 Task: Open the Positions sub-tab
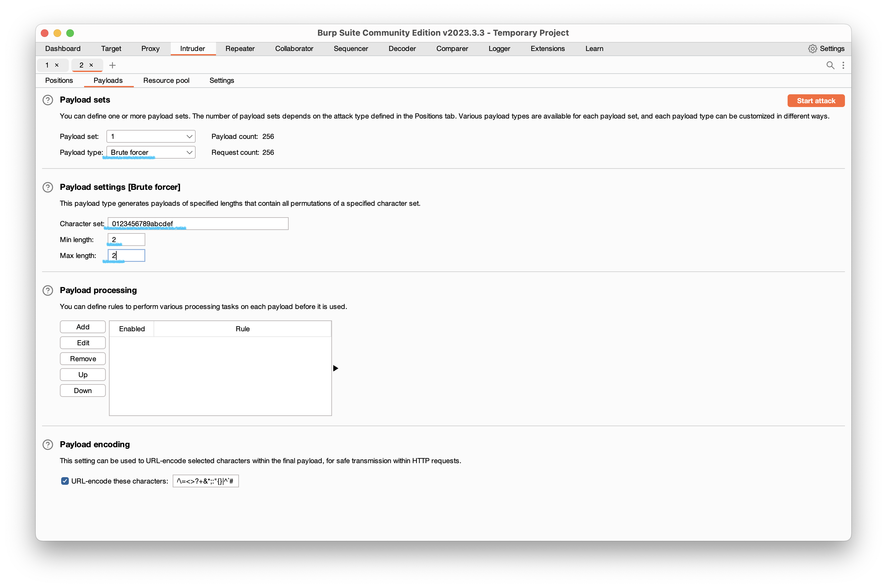[x=59, y=81]
